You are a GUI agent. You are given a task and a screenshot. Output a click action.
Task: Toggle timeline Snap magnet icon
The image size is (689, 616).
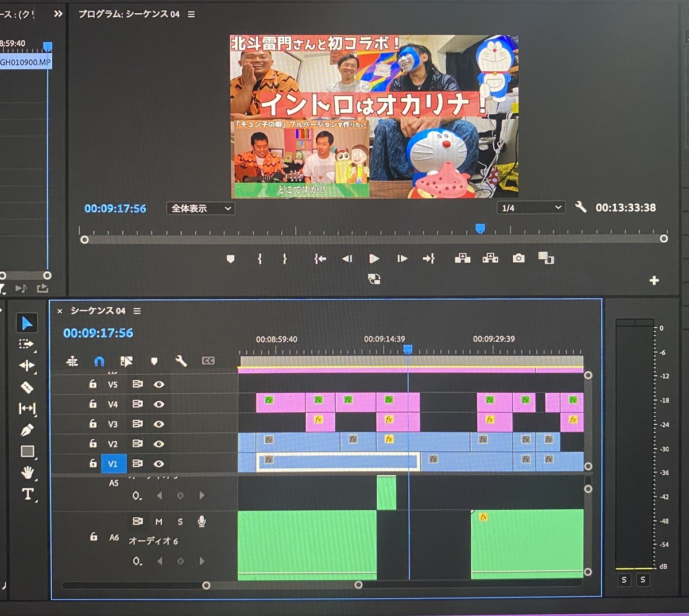(99, 361)
